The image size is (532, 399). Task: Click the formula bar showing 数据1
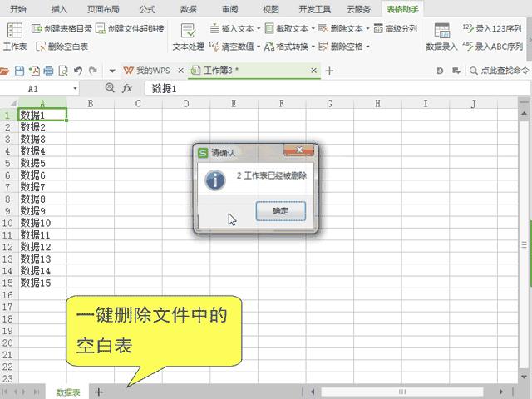(337, 89)
